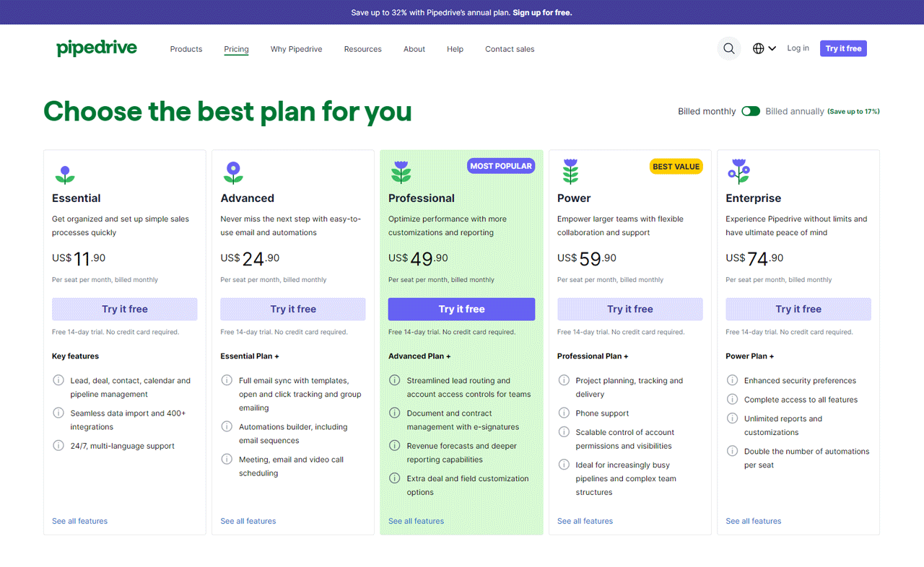Open the language globe dropdown
Viewport: 924px width, 567px height.
[x=764, y=48]
